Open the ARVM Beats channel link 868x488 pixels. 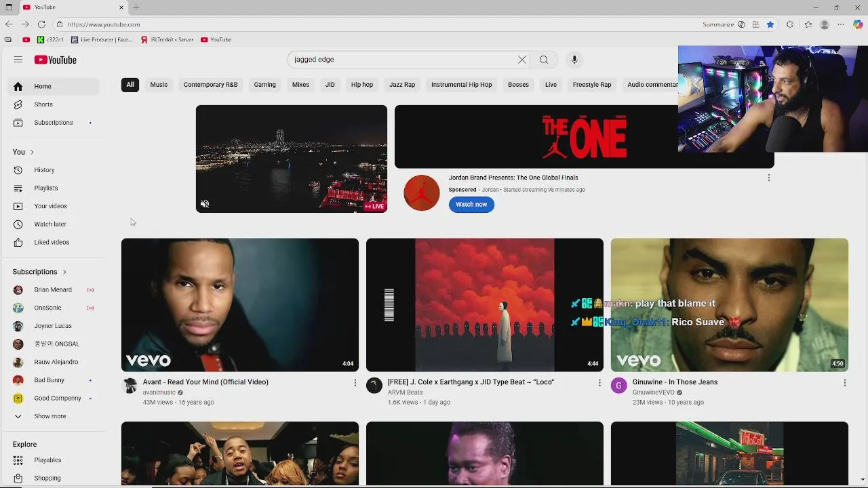click(406, 392)
